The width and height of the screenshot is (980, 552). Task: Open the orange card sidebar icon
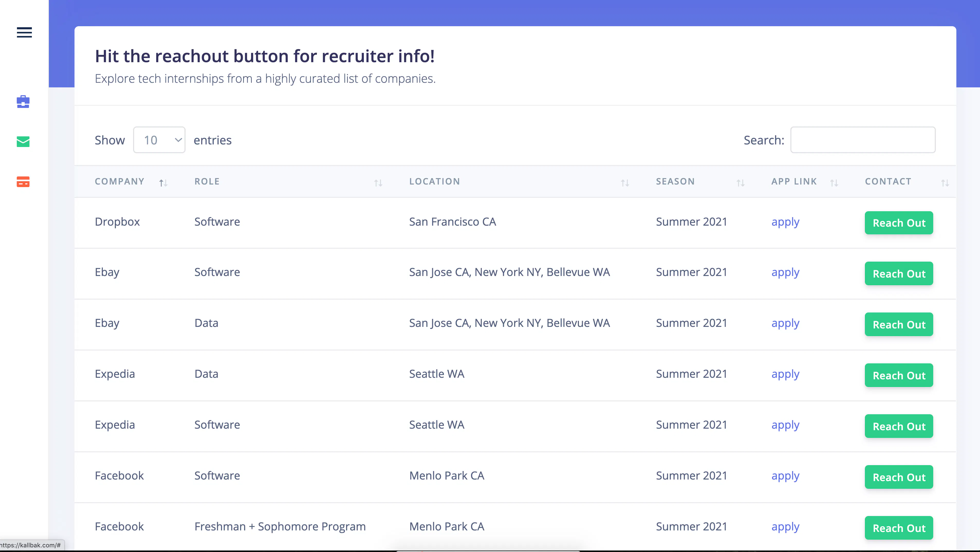point(23,182)
